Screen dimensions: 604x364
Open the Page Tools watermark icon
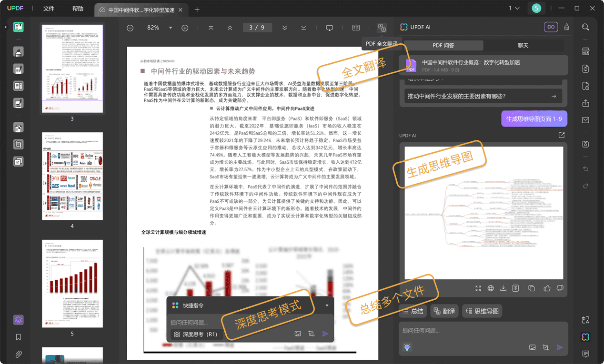pyautogui.click(x=19, y=161)
